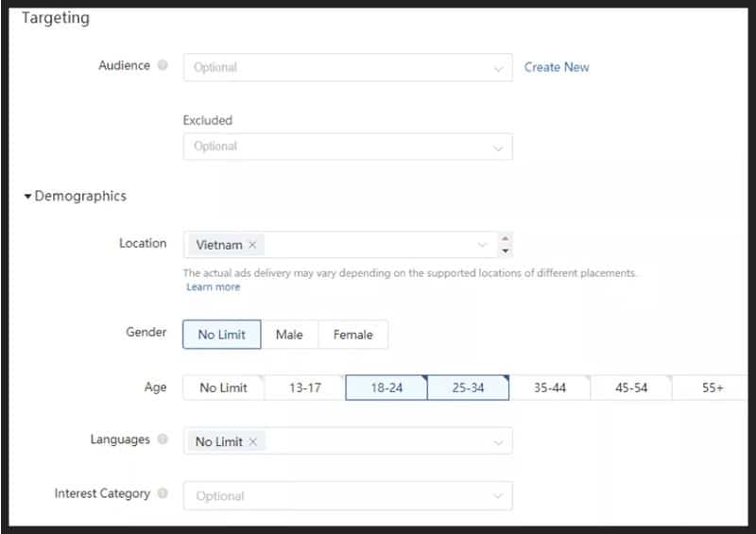Select Female gender option

[x=352, y=335]
